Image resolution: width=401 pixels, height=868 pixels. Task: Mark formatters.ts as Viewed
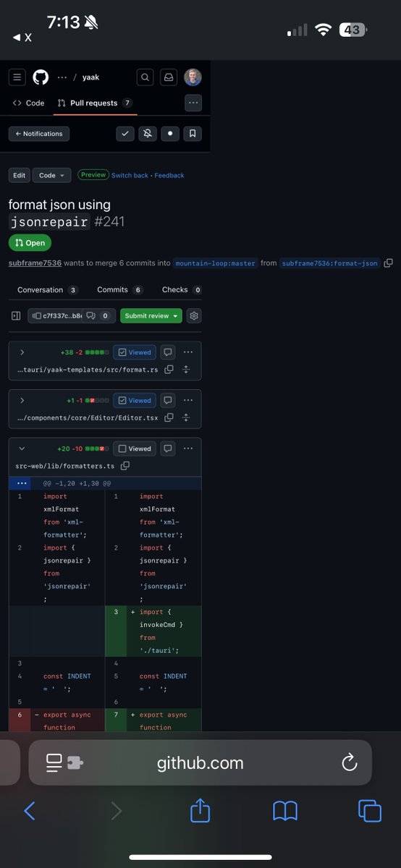[x=135, y=448]
